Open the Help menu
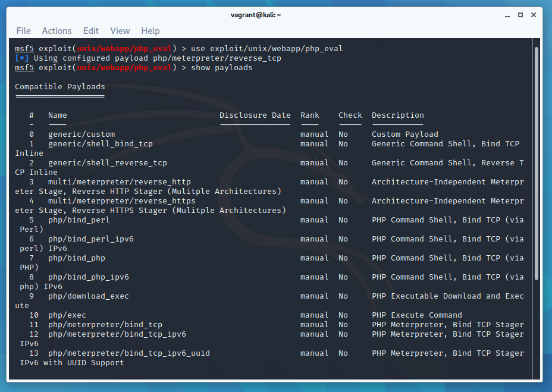 tap(150, 31)
